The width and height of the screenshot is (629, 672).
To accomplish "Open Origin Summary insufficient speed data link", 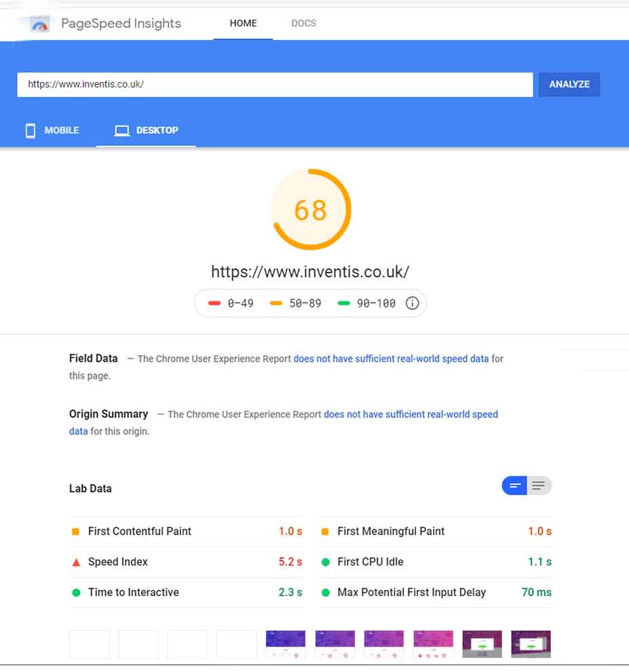I will point(411,415).
